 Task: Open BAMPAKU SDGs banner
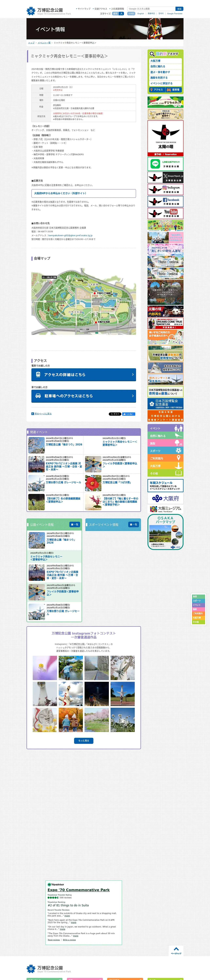[x=165, y=226]
